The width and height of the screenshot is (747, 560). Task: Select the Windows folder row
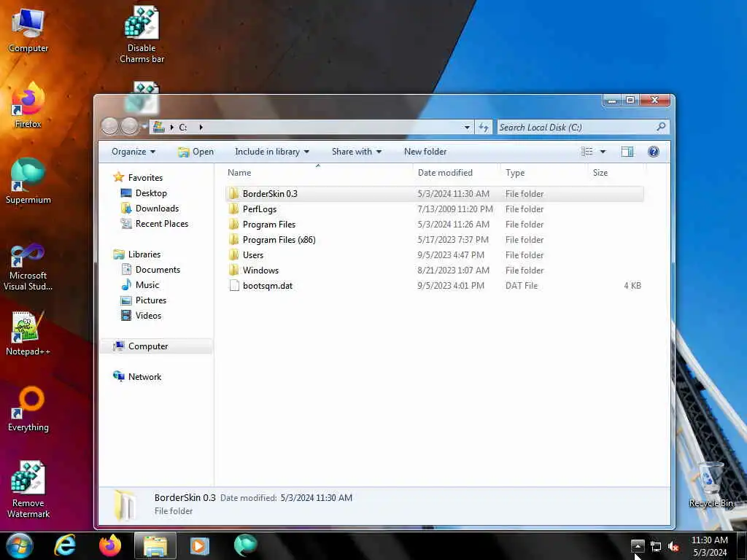[435, 270]
